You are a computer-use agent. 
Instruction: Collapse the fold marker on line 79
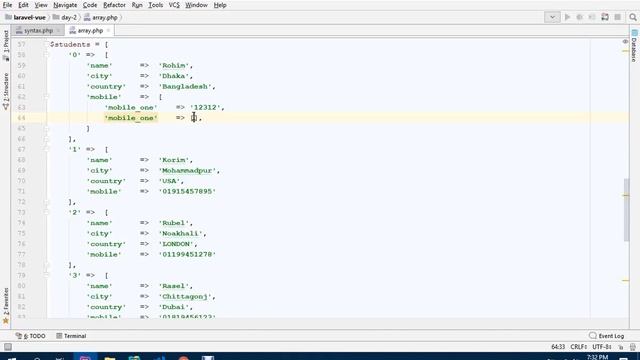tap(47, 276)
